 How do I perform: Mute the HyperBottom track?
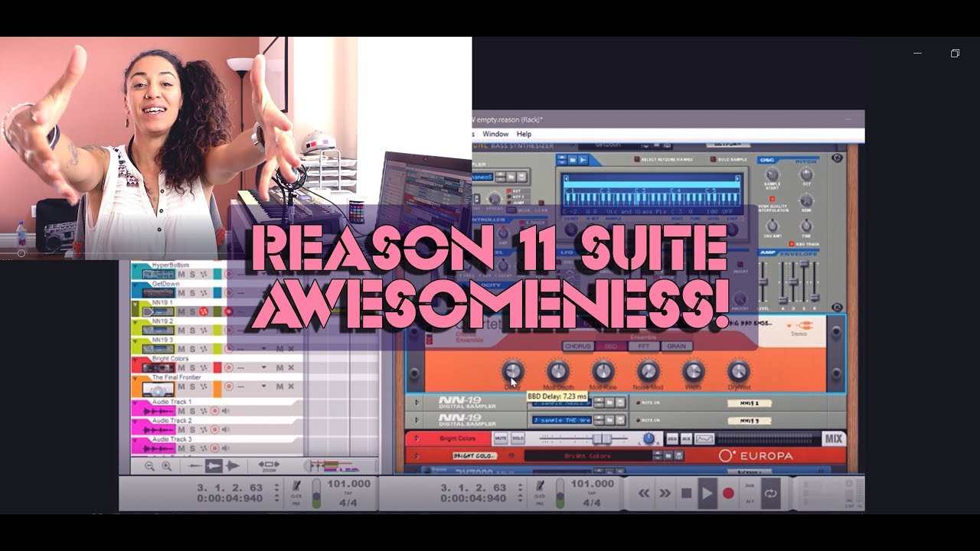click(x=181, y=274)
